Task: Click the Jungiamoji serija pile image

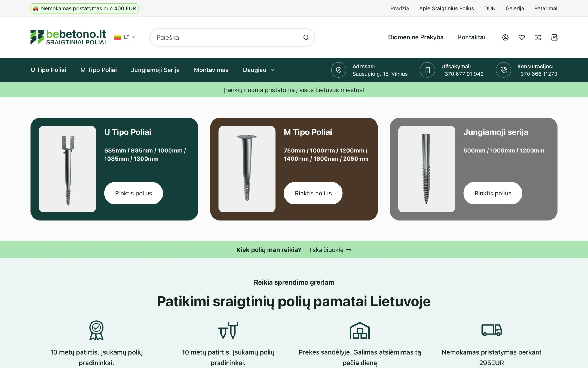Action: point(427,169)
